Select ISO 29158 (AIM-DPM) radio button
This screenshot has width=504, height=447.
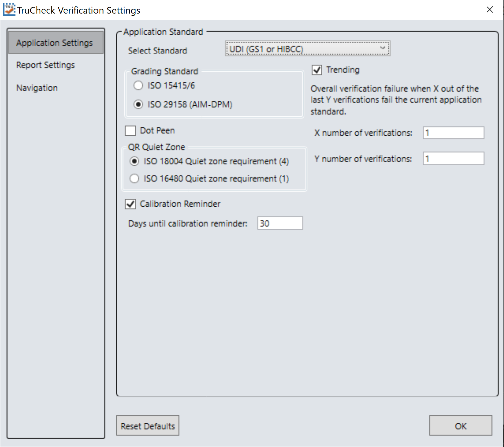pyautogui.click(x=138, y=104)
